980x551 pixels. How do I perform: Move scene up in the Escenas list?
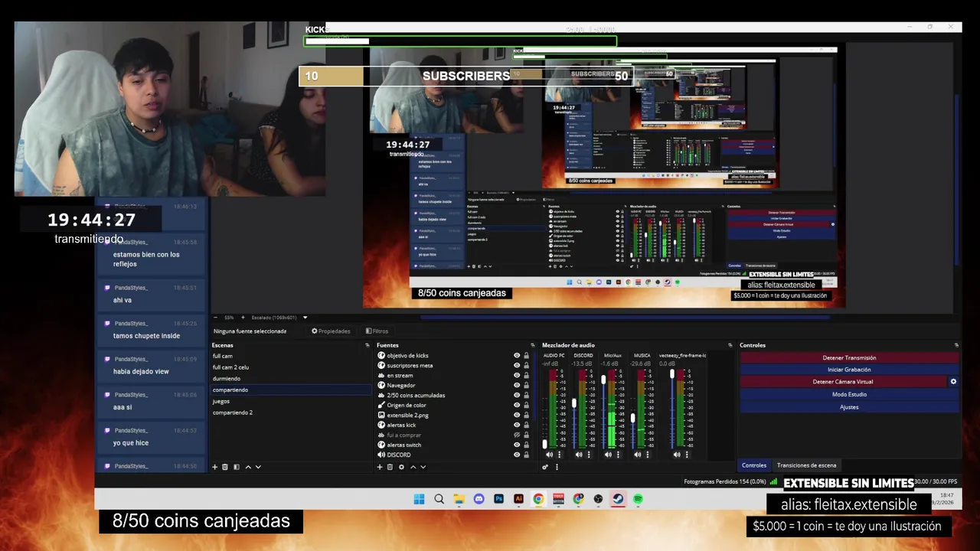(248, 467)
